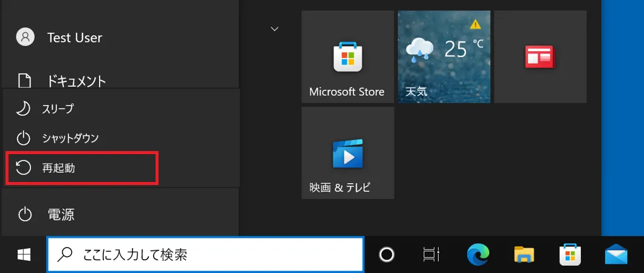Click the circular arrow icon beside 再起動
Screen dimensions: 644x273
24,167
